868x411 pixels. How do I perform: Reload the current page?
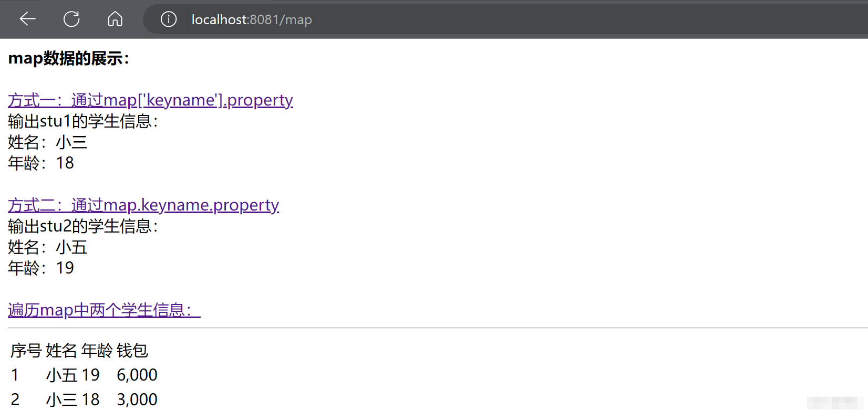click(71, 19)
